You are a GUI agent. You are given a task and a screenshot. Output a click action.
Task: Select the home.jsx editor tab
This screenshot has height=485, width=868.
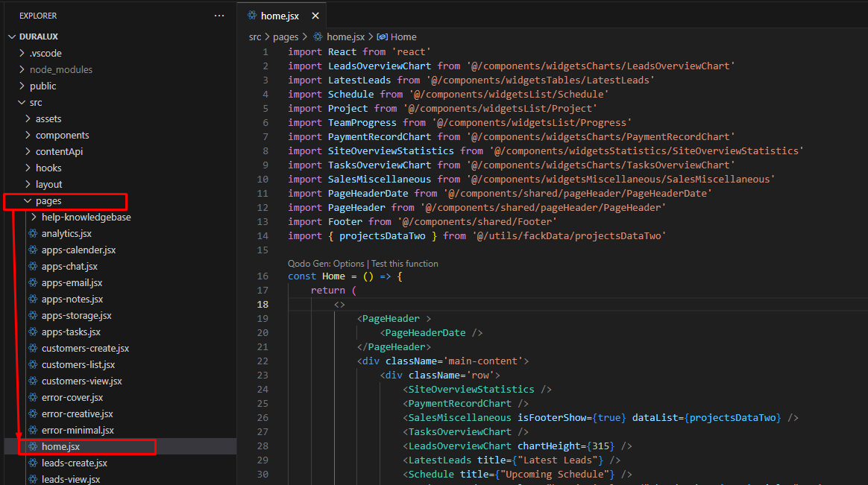(281, 16)
